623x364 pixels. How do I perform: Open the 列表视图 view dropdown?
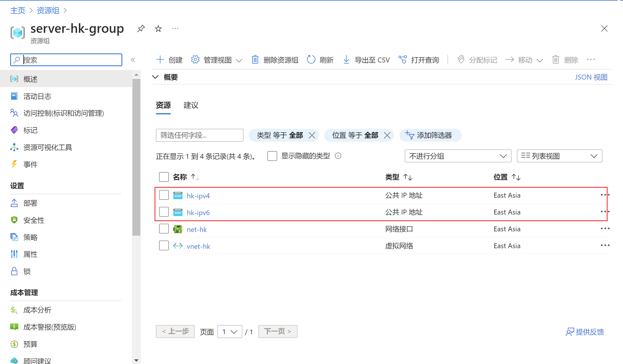click(x=559, y=156)
